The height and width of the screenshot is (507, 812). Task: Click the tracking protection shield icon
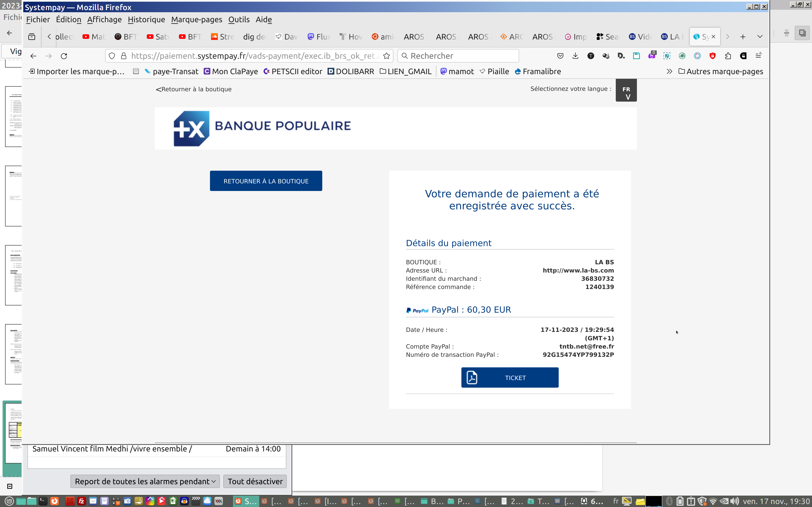112,56
